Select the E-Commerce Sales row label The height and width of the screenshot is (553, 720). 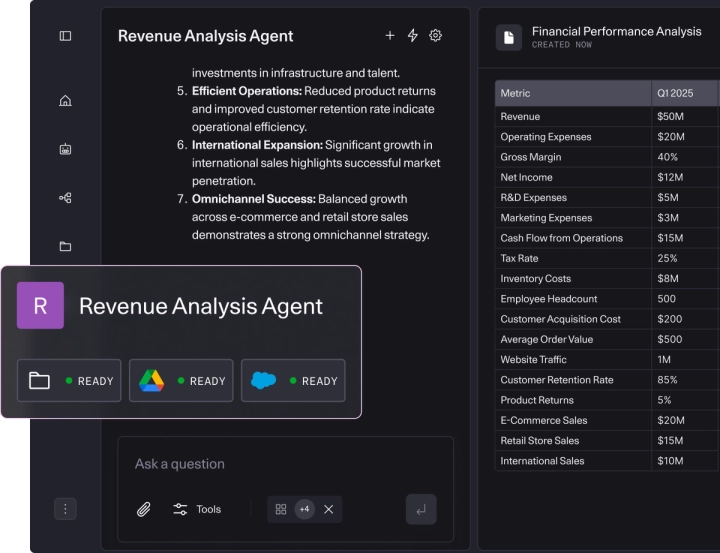pyautogui.click(x=544, y=420)
